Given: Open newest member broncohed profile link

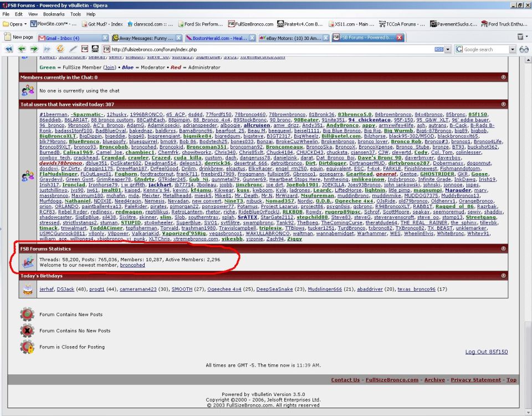Looking at the screenshot, I should click(132, 265).
